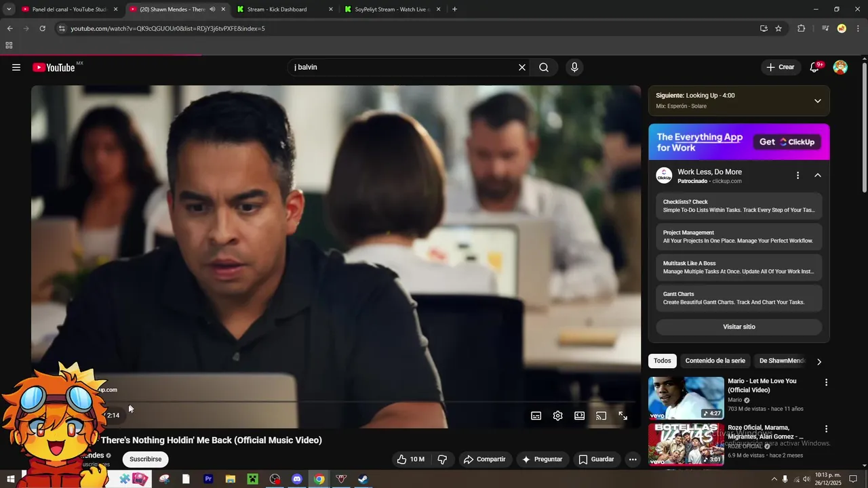Start voice search with the microphone
The height and width of the screenshot is (488, 868).
coord(574,67)
